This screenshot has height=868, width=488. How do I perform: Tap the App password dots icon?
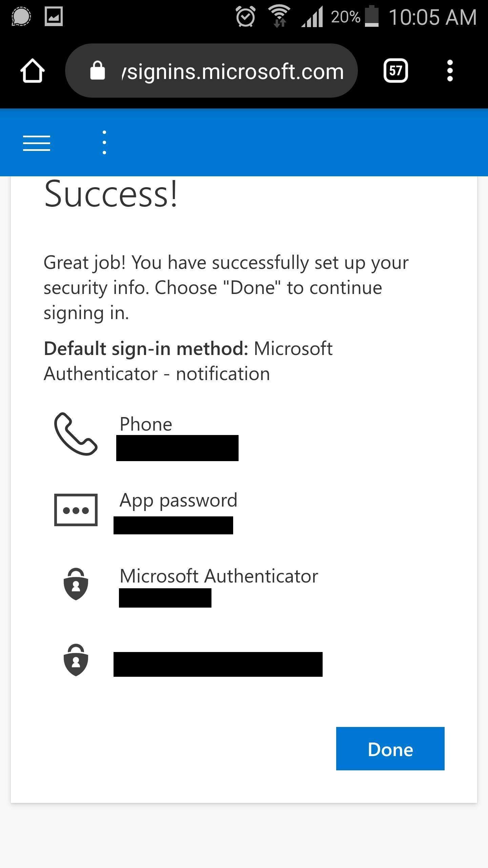pyautogui.click(x=76, y=510)
